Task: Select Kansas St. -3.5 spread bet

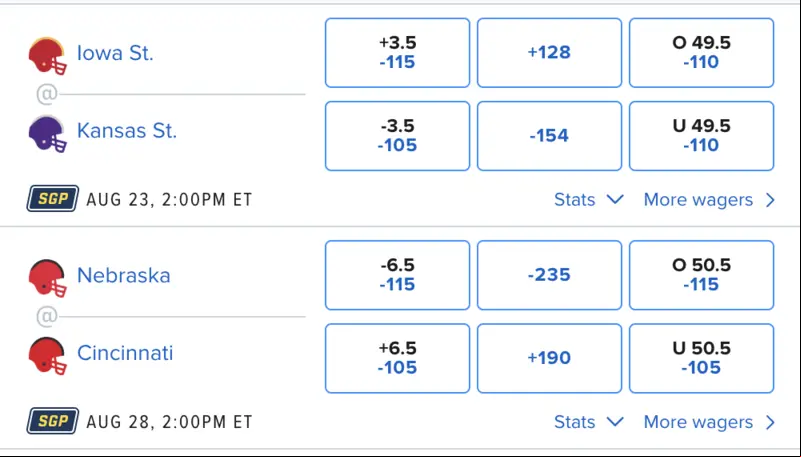Action: click(x=397, y=136)
